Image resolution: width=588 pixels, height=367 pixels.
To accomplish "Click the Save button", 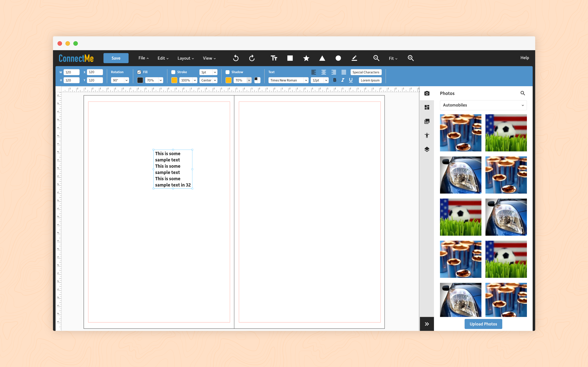I will click(x=116, y=58).
